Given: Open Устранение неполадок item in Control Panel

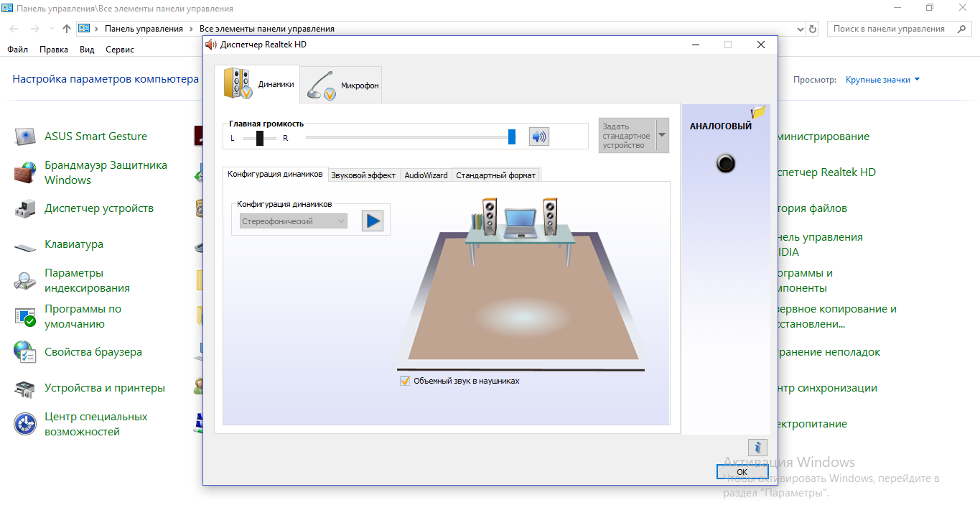Looking at the screenshot, I should click(x=827, y=352).
